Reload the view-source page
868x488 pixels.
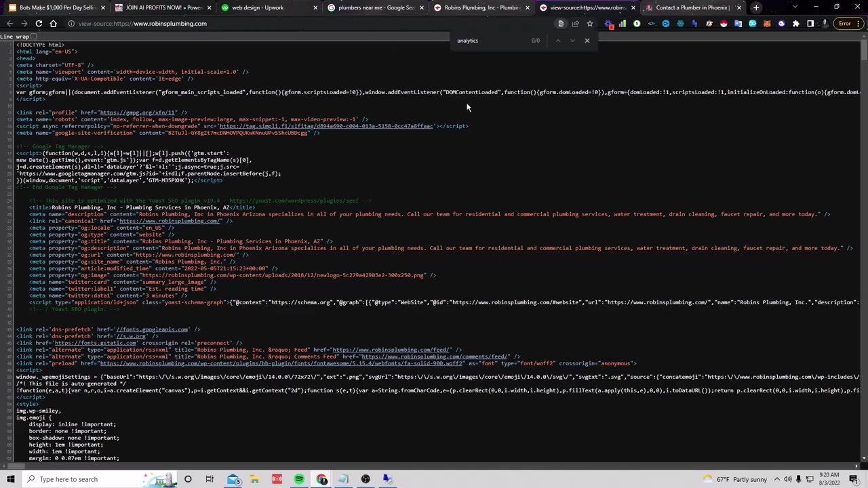[39, 24]
